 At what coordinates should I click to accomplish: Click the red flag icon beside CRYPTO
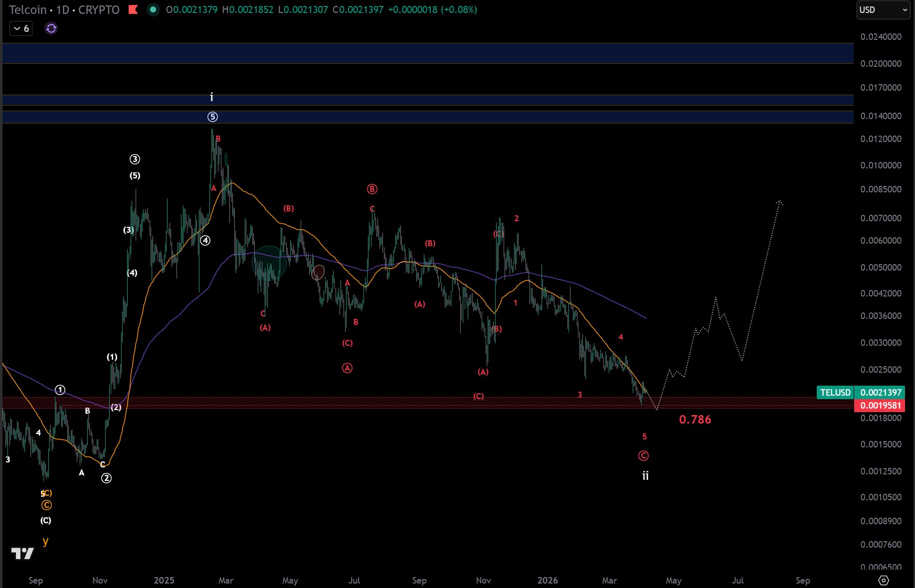133,9
